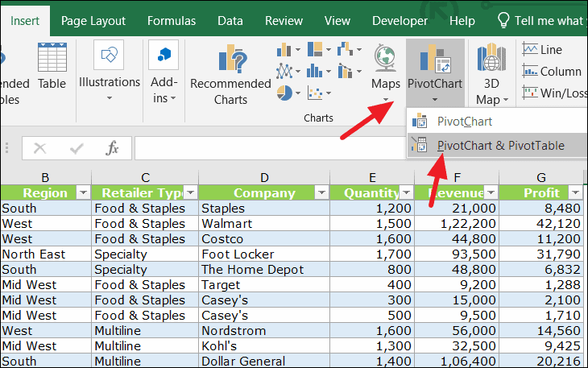Image resolution: width=588 pixels, height=368 pixels.
Task: Insert a Line sparkline
Action: point(542,50)
